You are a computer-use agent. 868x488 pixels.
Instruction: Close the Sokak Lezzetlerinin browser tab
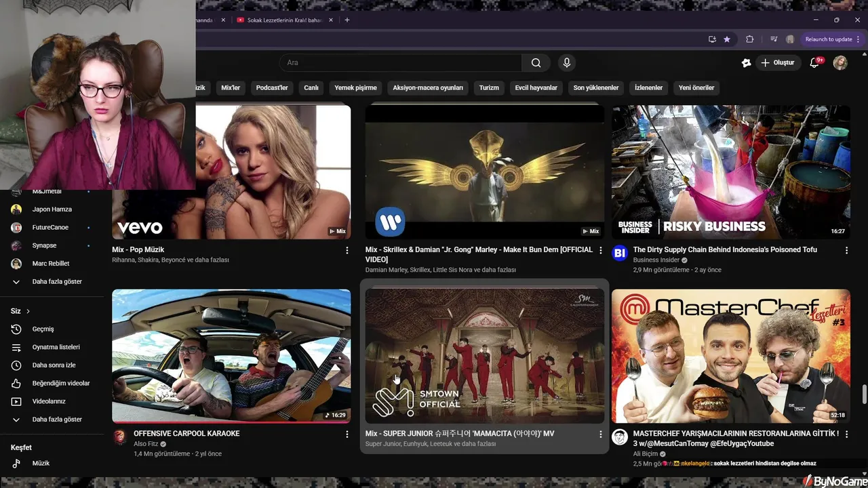331,20
